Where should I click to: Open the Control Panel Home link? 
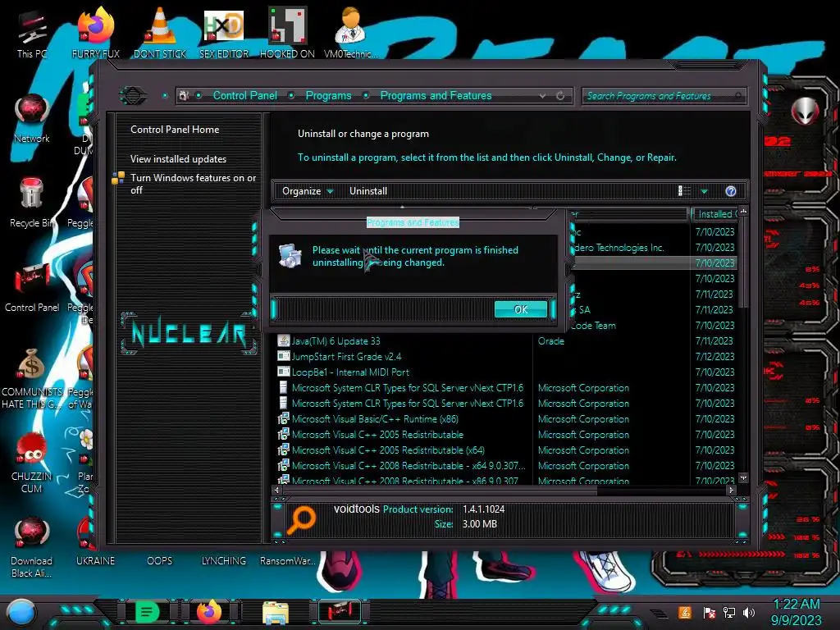click(x=175, y=130)
